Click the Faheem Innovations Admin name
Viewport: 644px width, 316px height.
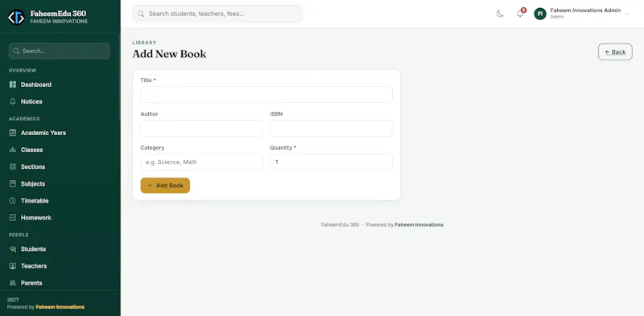[x=585, y=10]
